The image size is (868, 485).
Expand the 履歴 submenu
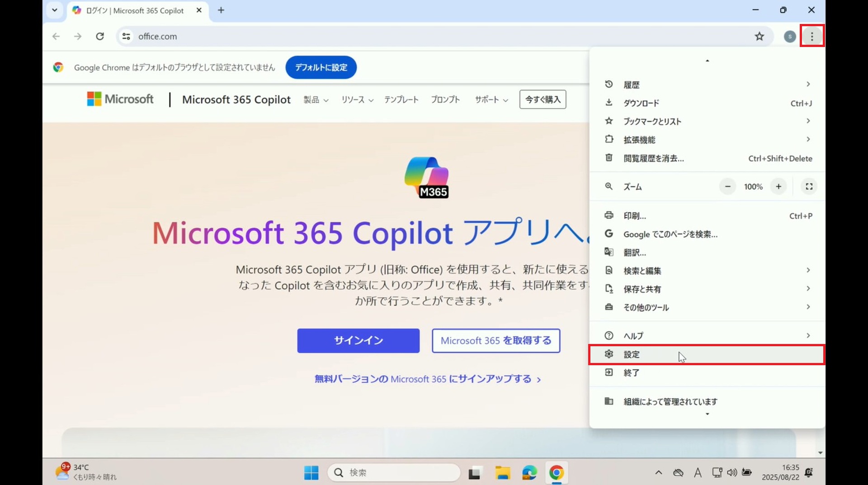(x=707, y=85)
